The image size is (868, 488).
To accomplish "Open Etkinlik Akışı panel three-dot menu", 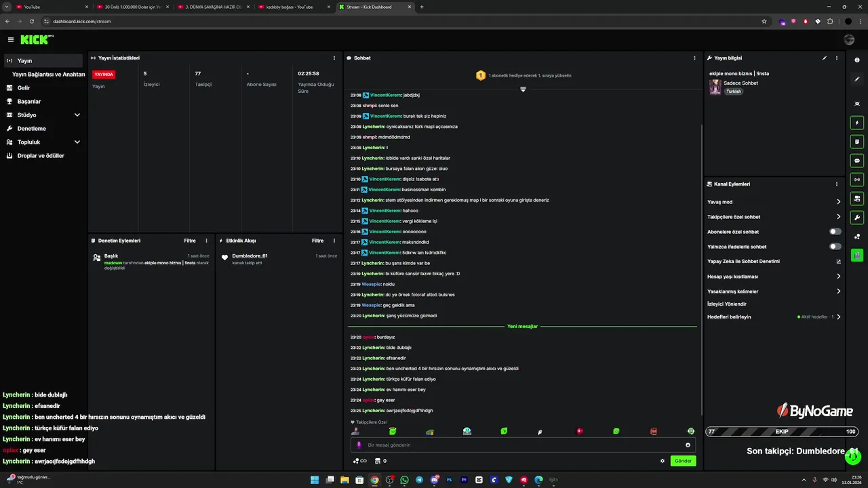I will pyautogui.click(x=334, y=241).
